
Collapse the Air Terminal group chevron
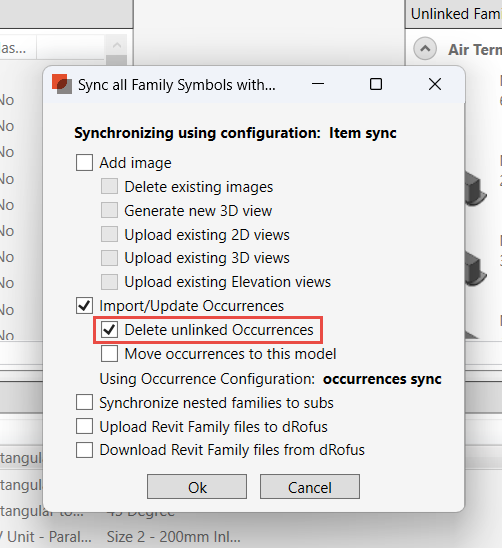[x=425, y=49]
